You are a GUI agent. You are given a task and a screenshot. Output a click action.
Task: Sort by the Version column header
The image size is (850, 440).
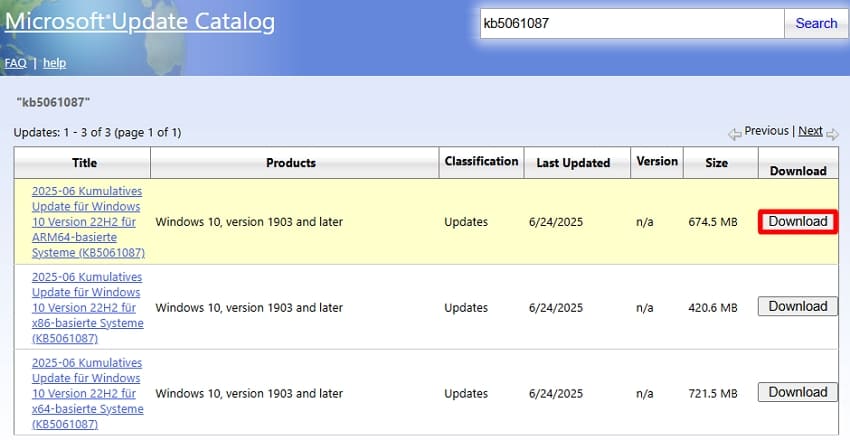(657, 162)
